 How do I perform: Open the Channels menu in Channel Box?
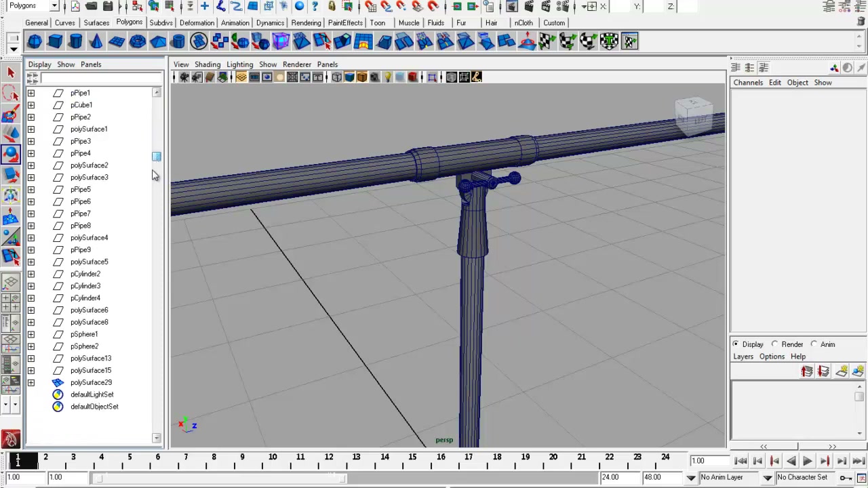748,83
